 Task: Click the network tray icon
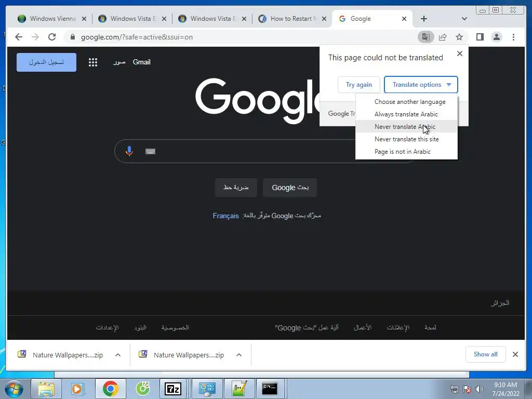(454, 389)
